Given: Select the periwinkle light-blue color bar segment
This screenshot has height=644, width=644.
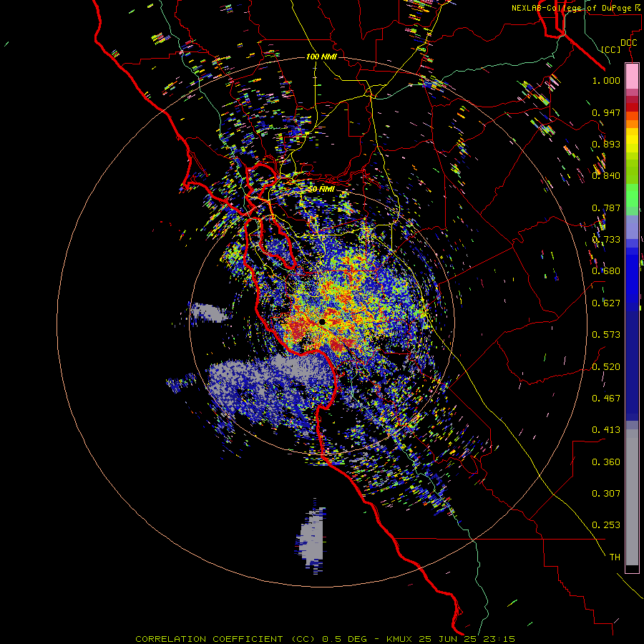Looking at the screenshot, I should [x=632, y=227].
